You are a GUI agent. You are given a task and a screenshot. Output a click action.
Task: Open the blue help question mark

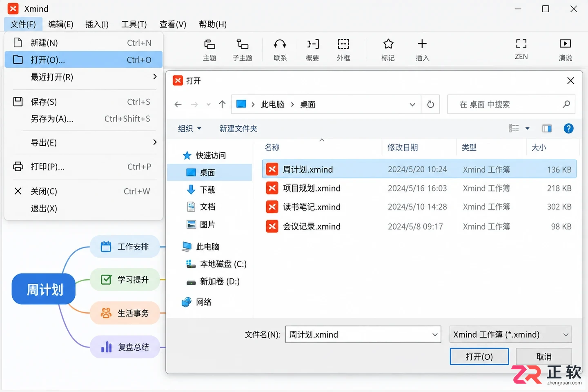tap(568, 129)
